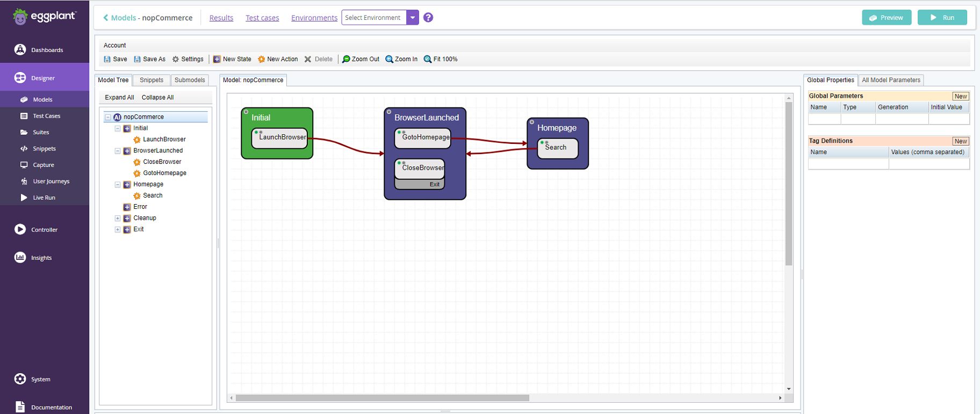
Task: Open the Environments link
Action: [x=314, y=18]
